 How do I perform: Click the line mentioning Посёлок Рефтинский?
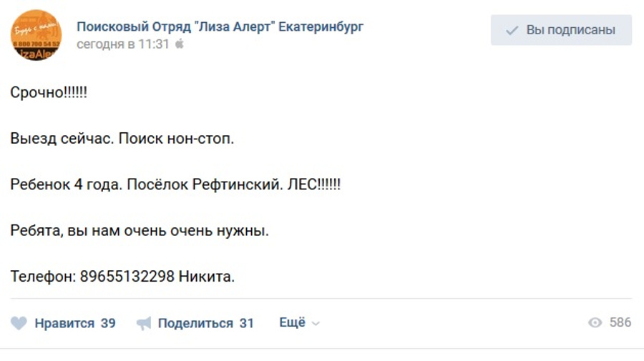click(175, 184)
